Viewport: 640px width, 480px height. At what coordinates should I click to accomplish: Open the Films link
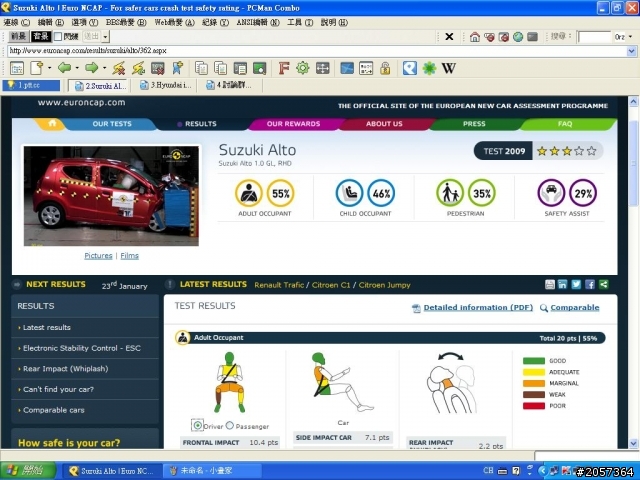pos(129,256)
